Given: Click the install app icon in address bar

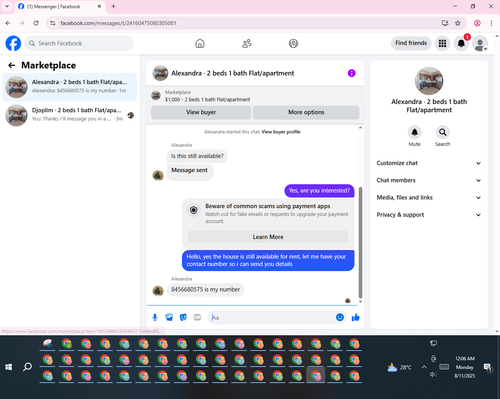Looking at the screenshot, I should (x=445, y=23).
